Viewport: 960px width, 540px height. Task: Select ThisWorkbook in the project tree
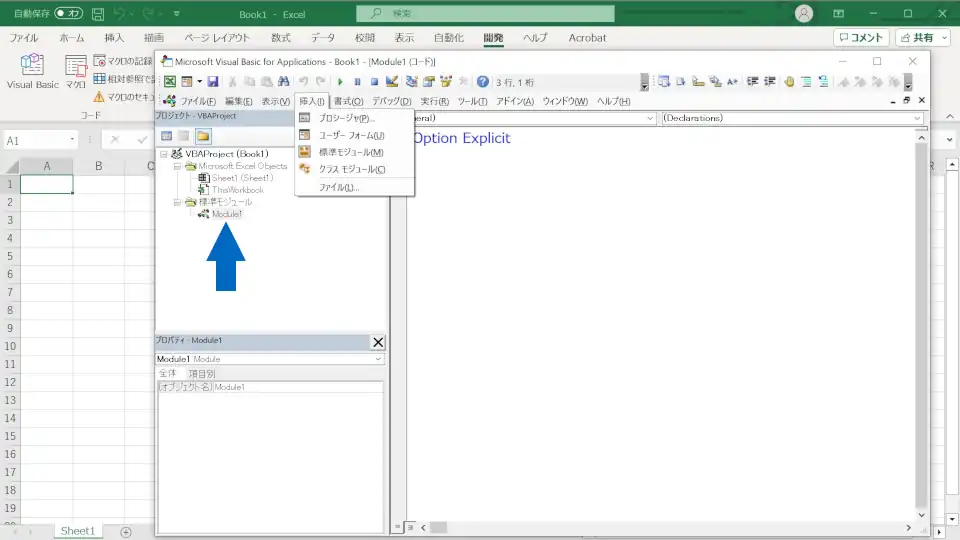(x=237, y=190)
